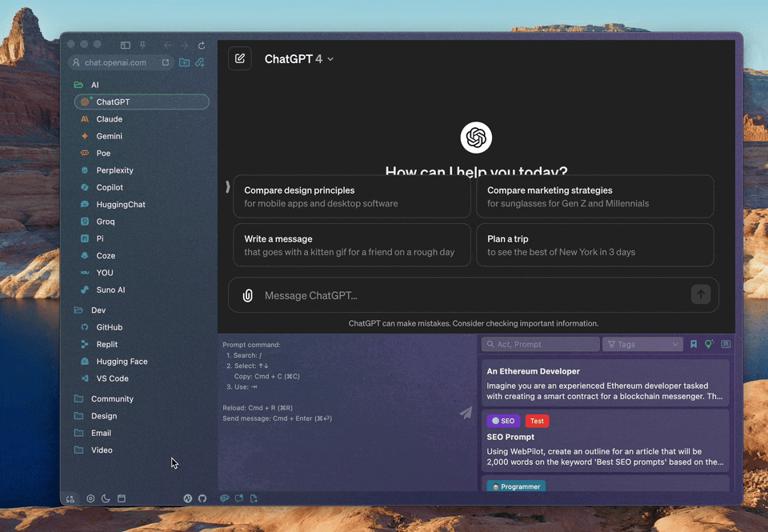This screenshot has width=768, height=532.
Task: Start a new chat with the compose icon
Action: tap(240, 58)
